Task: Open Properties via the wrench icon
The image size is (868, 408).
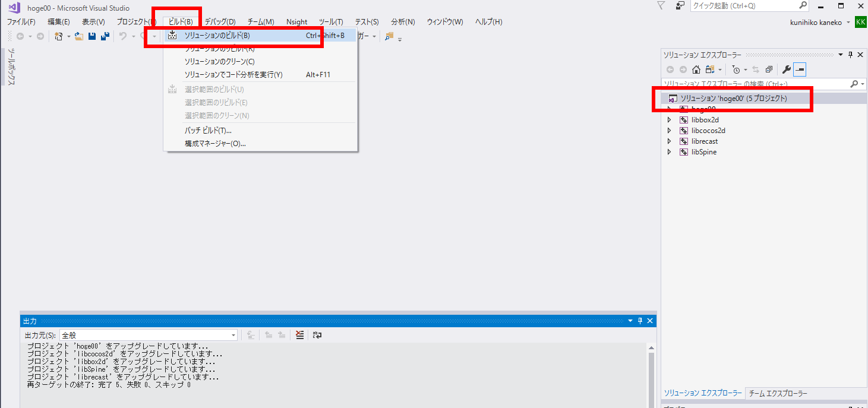Action: (x=787, y=69)
